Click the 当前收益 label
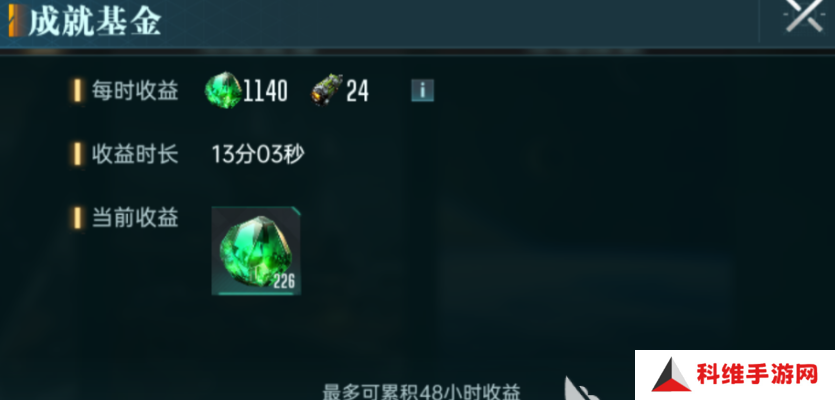 point(135,218)
